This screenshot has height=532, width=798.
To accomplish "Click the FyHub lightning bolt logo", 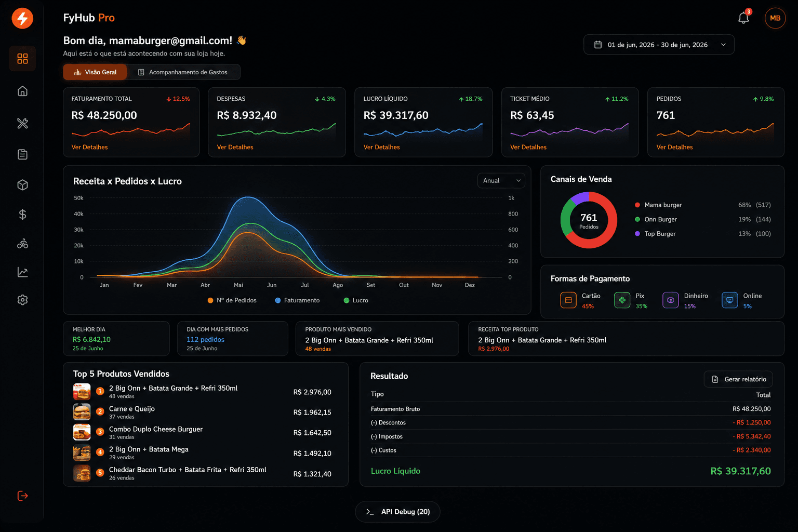I will [x=22, y=18].
